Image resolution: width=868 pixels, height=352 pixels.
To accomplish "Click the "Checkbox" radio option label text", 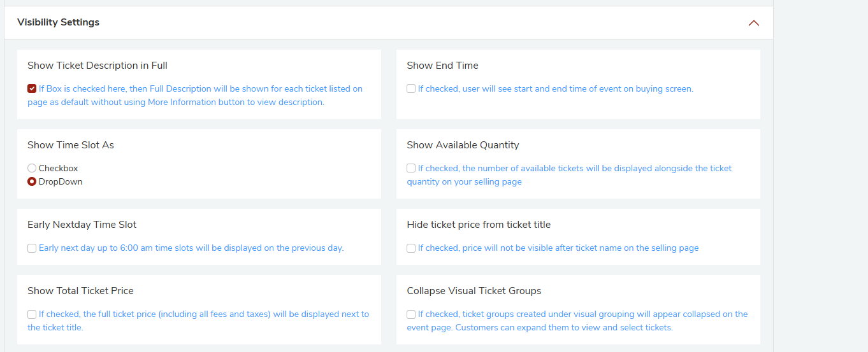I will tap(58, 169).
